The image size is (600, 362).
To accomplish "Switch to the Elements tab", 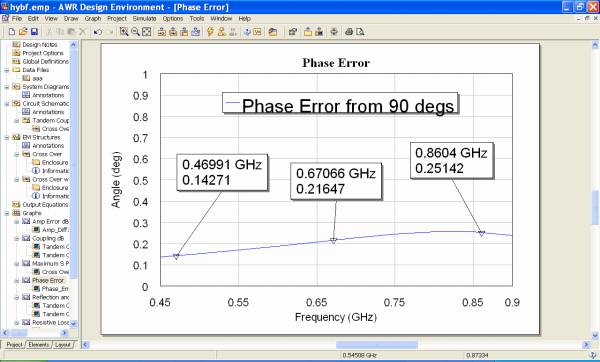I will click(x=39, y=345).
